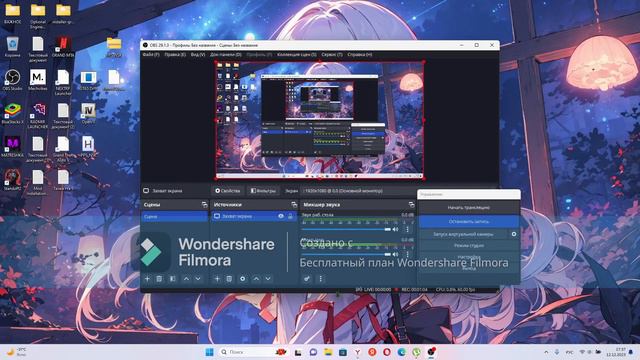Open Microsoft Edge from the taskbar

(402, 352)
